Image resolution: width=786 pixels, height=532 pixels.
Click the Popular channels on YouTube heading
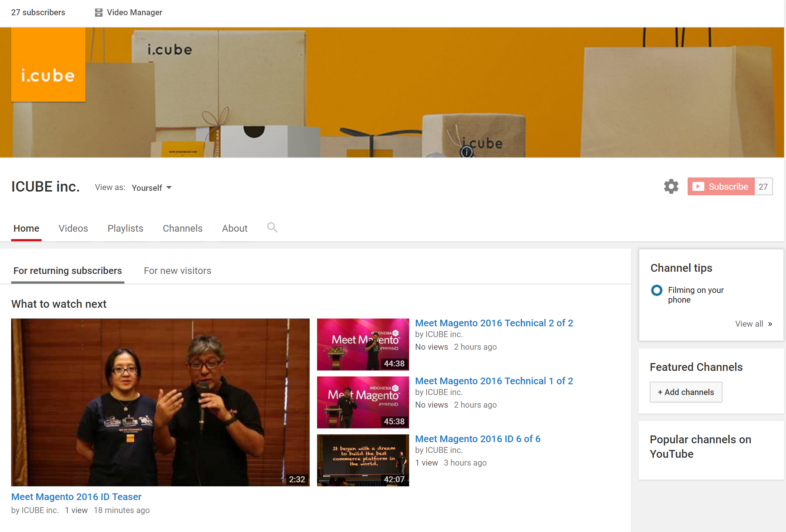(700, 447)
